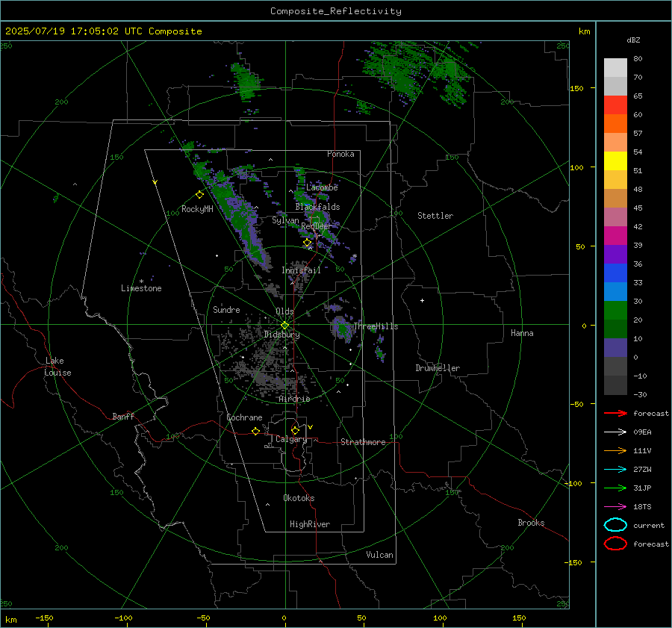Image resolution: width=672 pixels, height=628 pixels.
Task: Click the purple echo cell beside ThreeHills
Action: (x=341, y=328)
